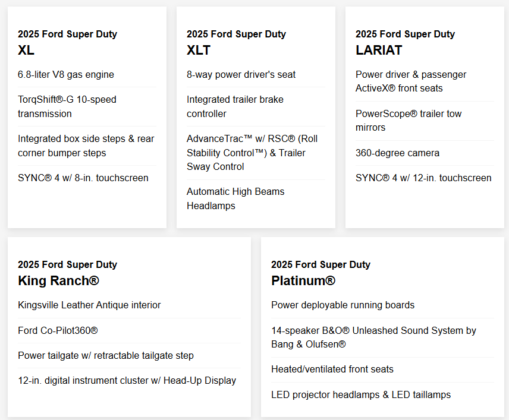Open the LARIAT trim heading
Viewport: 509px width, 420px height.
pos(379,50)
